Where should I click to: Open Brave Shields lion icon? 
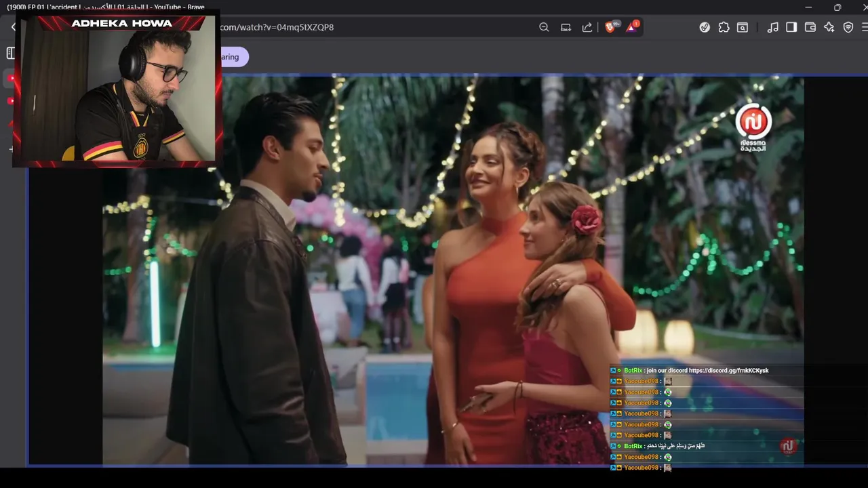pyautogui.click(x=611, y=27)
